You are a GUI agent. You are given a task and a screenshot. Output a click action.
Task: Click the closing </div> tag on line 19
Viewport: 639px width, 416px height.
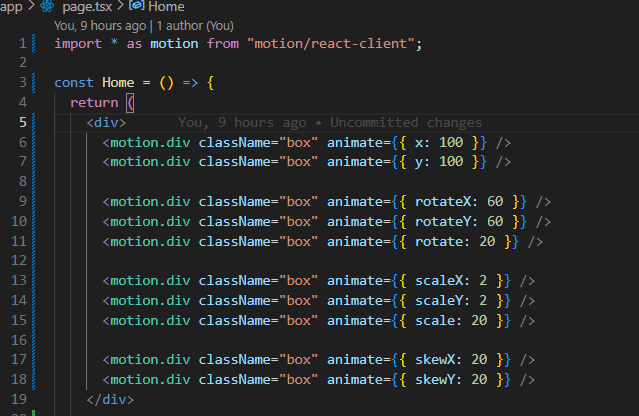(x=110, y=399)
